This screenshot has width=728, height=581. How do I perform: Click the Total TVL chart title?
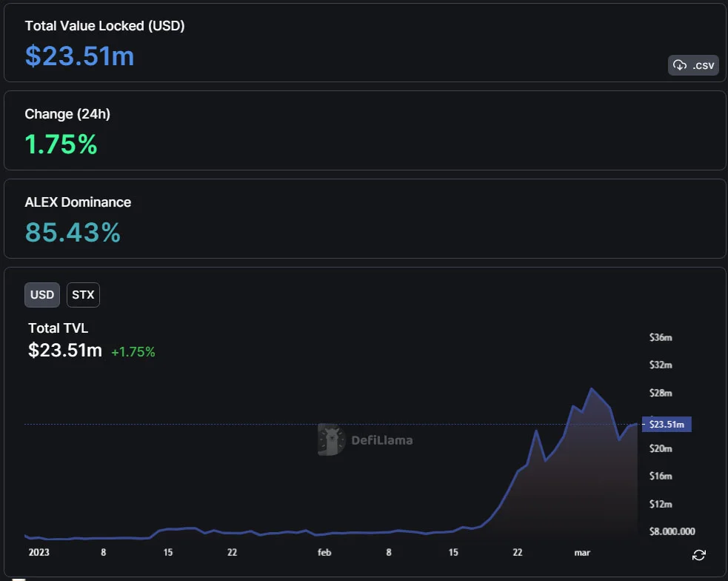pos(58,328)
